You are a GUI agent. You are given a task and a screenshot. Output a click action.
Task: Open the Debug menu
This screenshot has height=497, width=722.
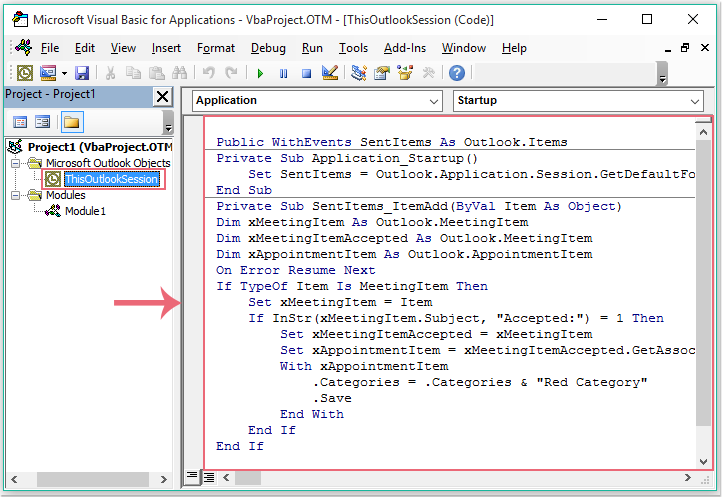tap(268, 48)
